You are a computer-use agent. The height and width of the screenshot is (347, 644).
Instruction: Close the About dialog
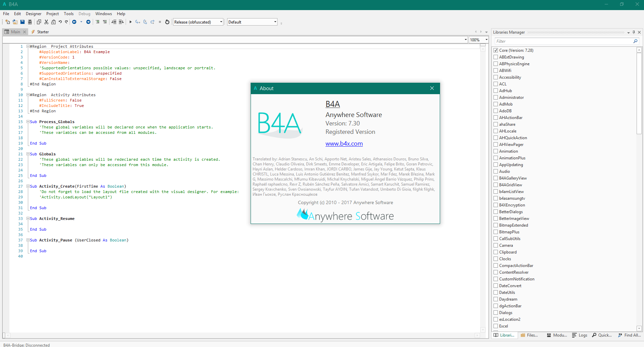(x=432, y=88)
